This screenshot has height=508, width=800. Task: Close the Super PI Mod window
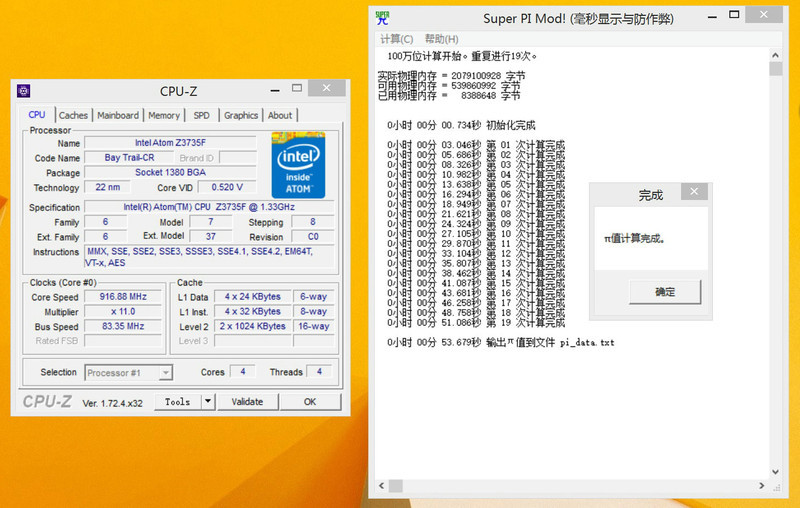[x=764, y=15]
